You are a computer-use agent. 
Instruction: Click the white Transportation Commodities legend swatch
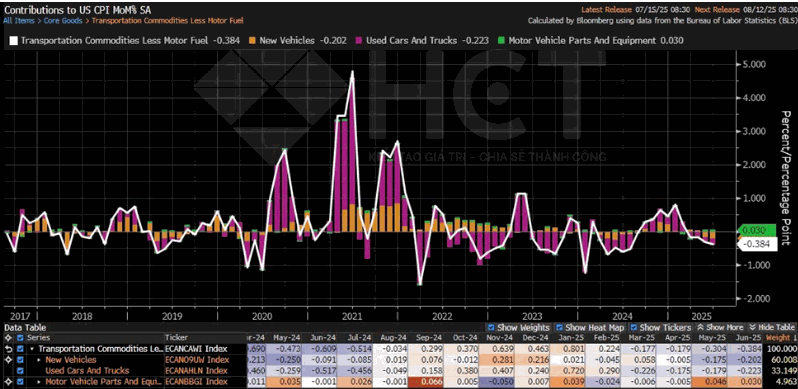[x=13, y=41]
